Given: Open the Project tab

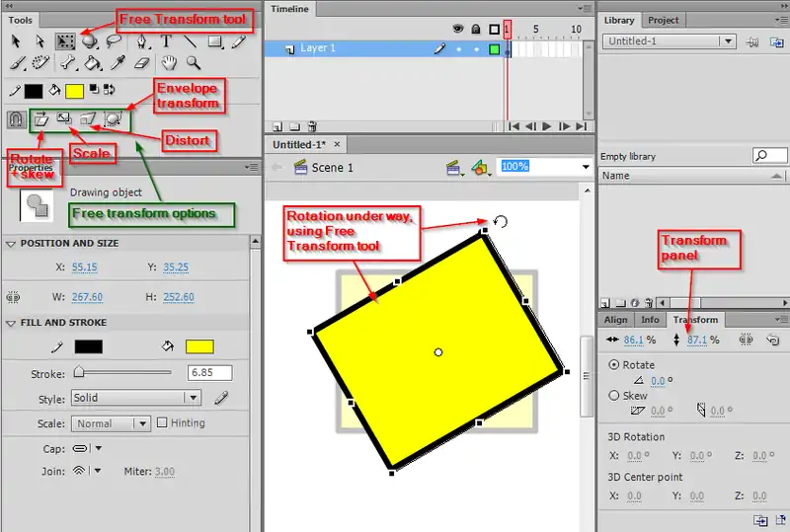Looking at the screenshot, I should [663, 20].
